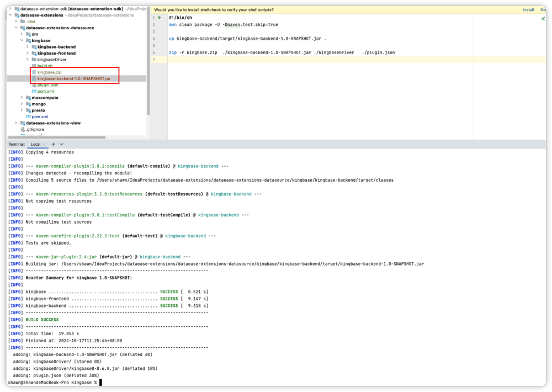This screenshot has width=552, height=392.
Task: Select kingbase.zip in the project tree
Action: click(49, 72)
